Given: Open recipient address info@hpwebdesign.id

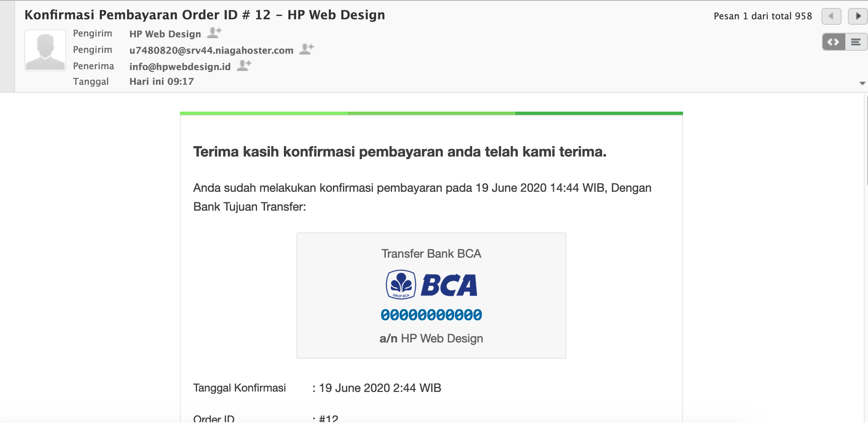Looking at the screenshot, I should point(180,67).
